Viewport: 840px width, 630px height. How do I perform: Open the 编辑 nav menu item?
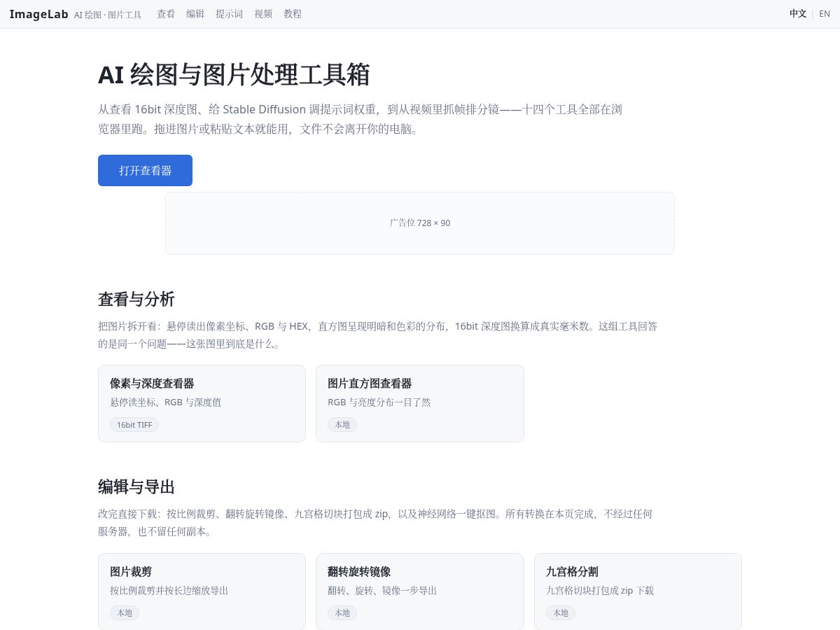point(195,13)
